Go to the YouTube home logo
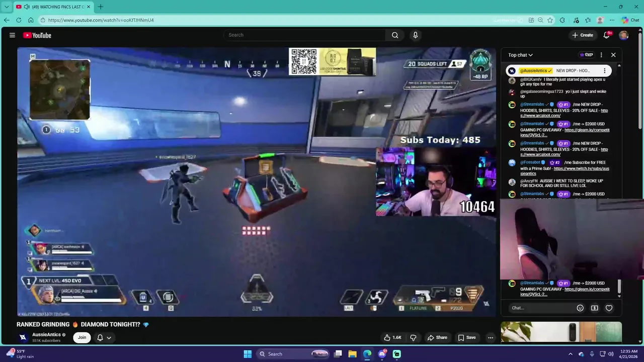 (x=37, y=35)
